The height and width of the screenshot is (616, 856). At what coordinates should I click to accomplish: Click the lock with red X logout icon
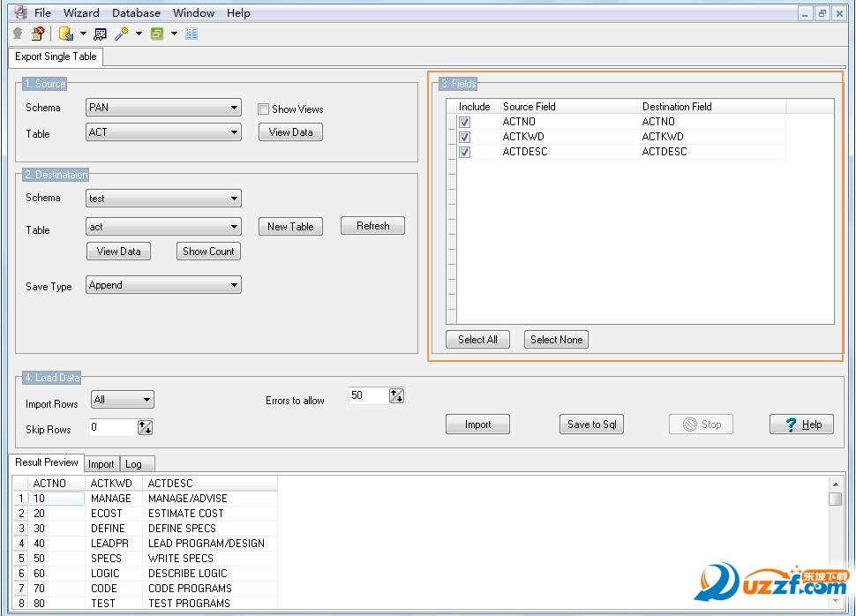pyautogui.click(x=38, y=34)
